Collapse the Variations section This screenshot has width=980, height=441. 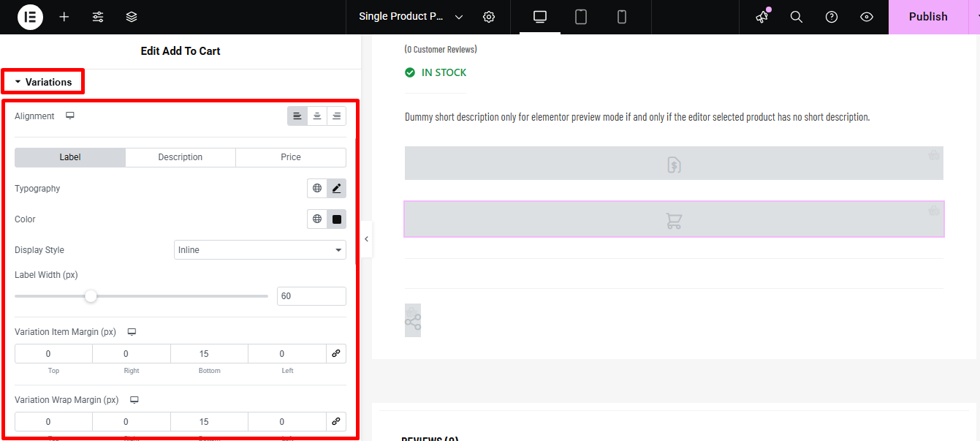coord(43,82)
